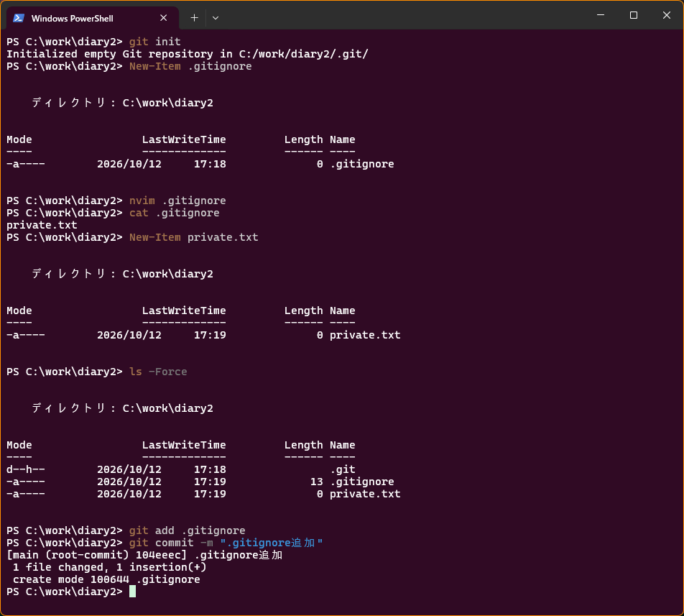
Task: Click the '.git' directory name in listing
Action: [x=343, y=469]
